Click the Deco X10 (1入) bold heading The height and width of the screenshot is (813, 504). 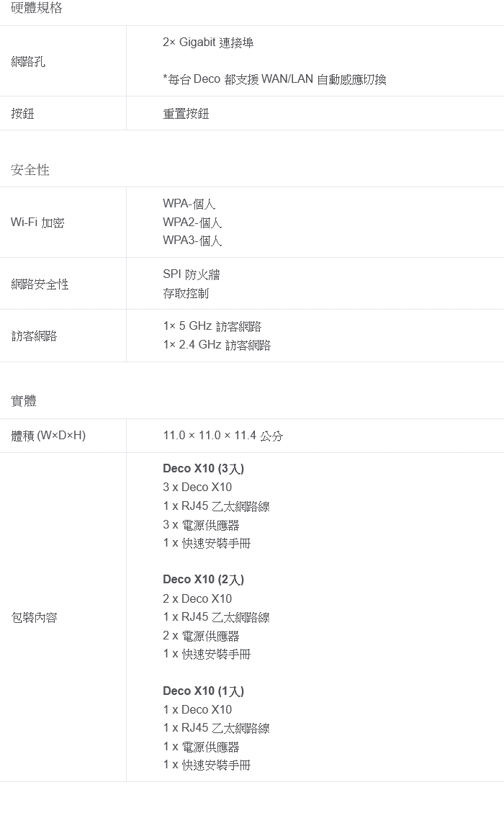coord(203,691)
